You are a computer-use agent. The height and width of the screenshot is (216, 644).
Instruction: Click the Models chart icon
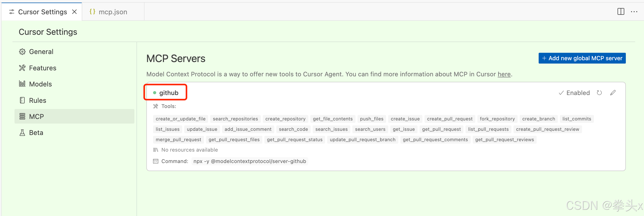pyautogui.click(x=22, y=84)
